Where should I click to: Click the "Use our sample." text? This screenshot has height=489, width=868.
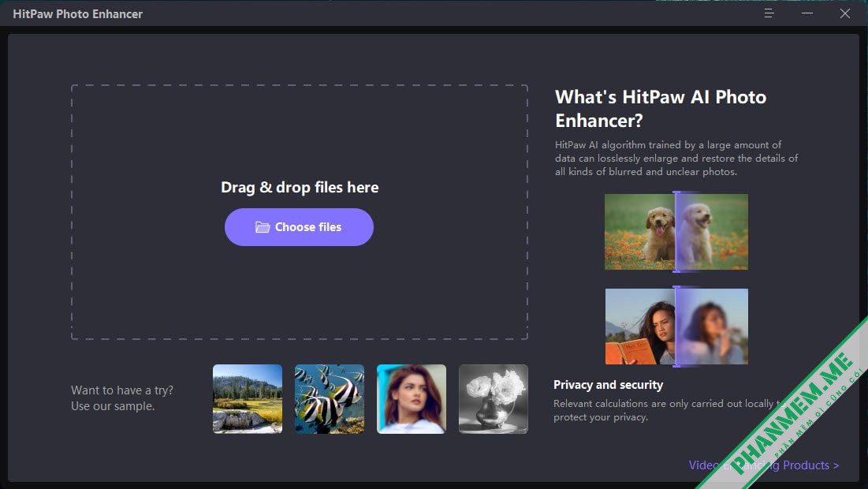click(113, 406)
